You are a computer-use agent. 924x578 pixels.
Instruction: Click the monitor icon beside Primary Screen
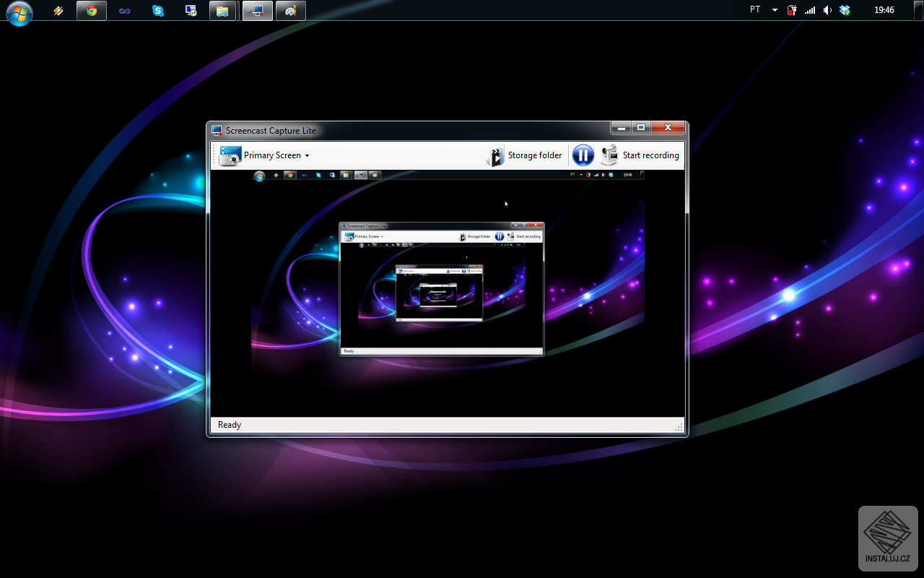click(x=230, y=155)
